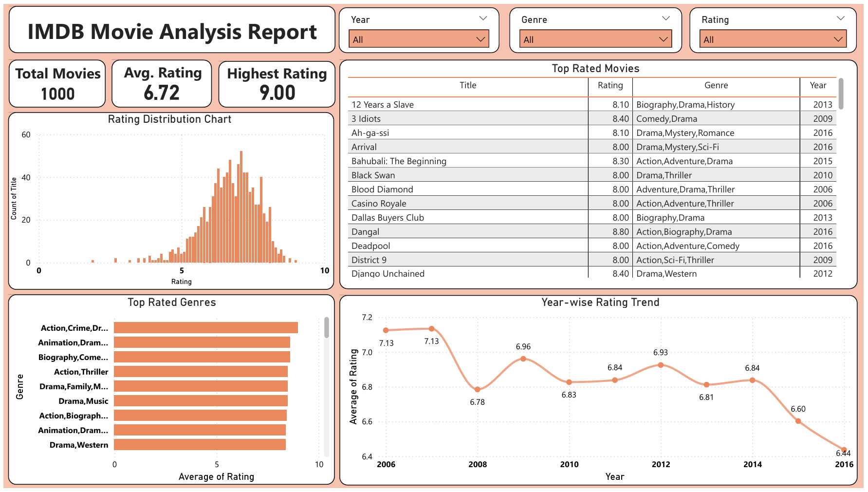
Task: Open the Year slicer dropdown showing All
Action: [x=419, y=39]
